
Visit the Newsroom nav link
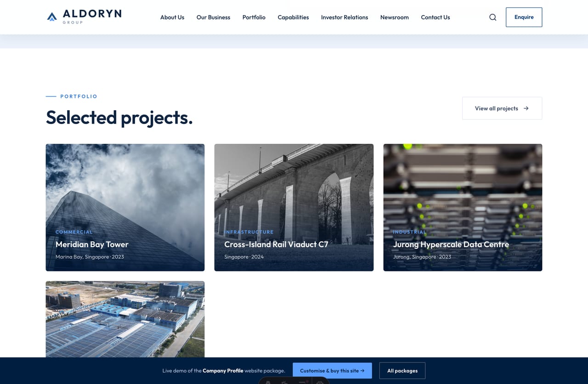point(395,17)
